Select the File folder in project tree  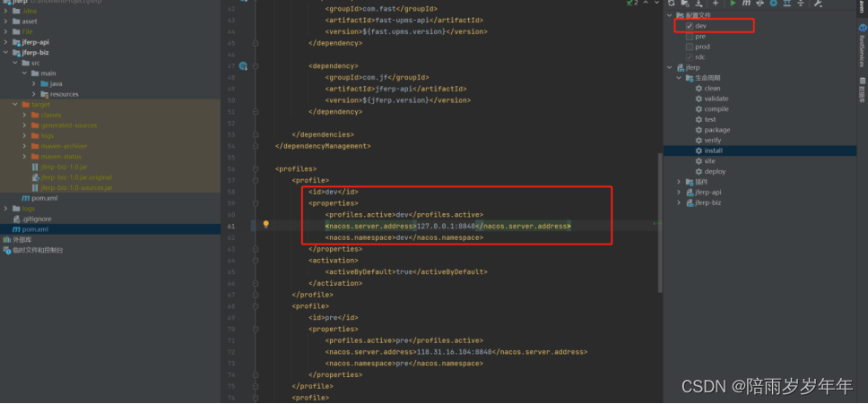[28, 31]
